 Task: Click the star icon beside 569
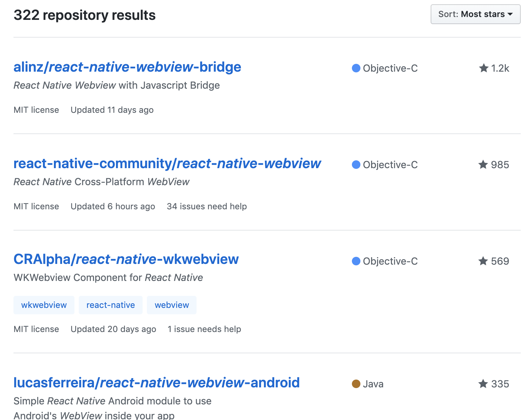point(483,261)
